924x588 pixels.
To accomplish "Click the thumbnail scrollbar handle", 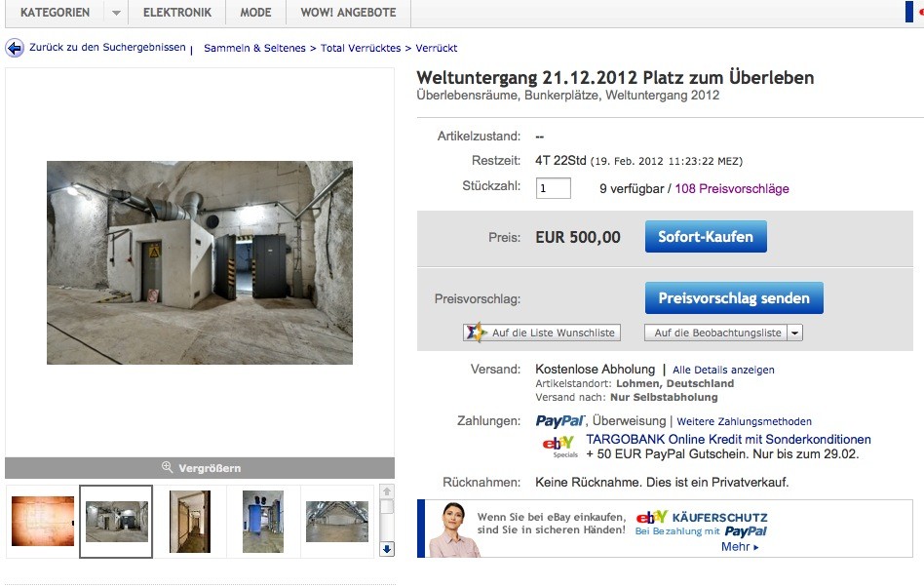I will point(387,507).
